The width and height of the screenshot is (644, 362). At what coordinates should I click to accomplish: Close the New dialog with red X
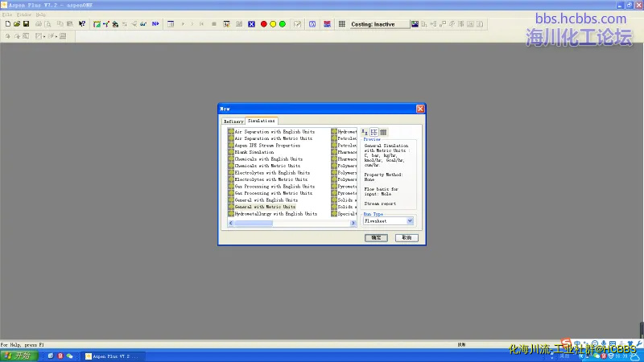tap(420, 109)
